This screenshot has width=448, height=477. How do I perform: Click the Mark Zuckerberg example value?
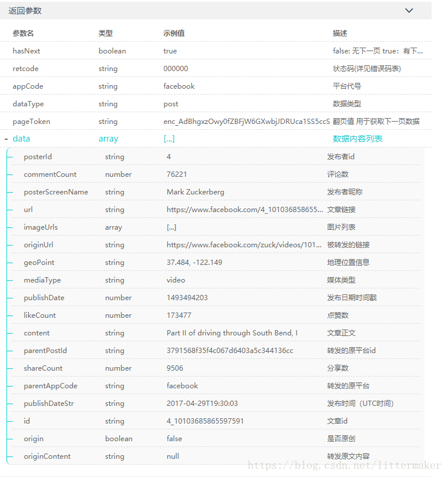[x=196, y=192]
